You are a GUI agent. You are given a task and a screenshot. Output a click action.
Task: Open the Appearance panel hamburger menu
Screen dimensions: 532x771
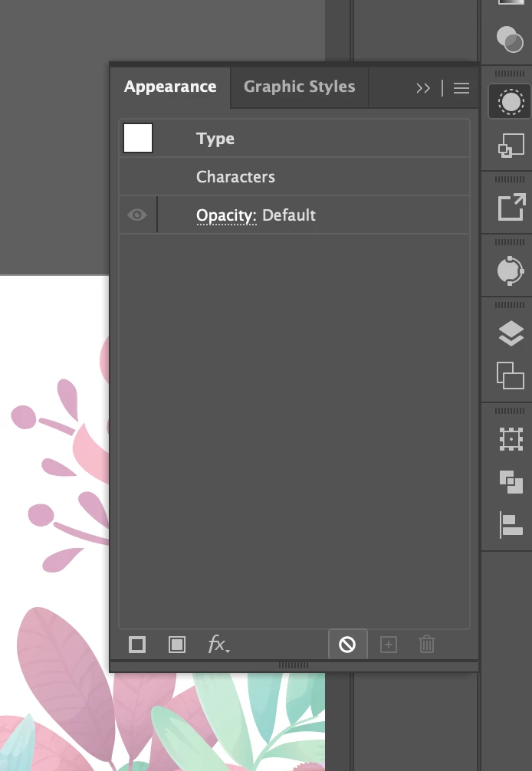point(461,88)
